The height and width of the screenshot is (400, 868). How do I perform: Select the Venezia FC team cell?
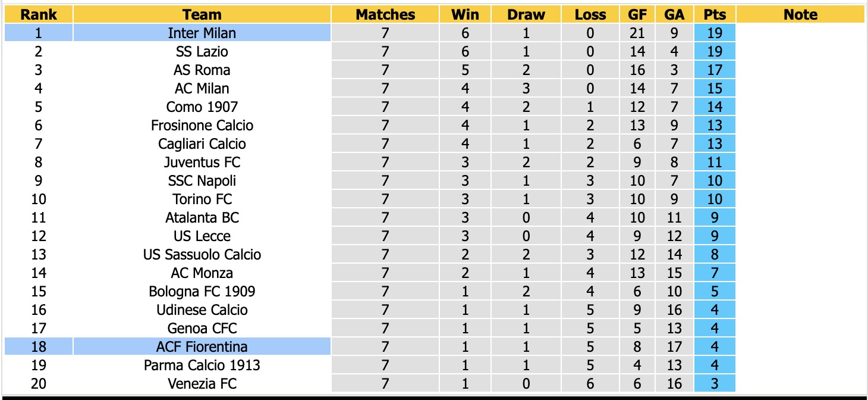click(x=202, y=383)
